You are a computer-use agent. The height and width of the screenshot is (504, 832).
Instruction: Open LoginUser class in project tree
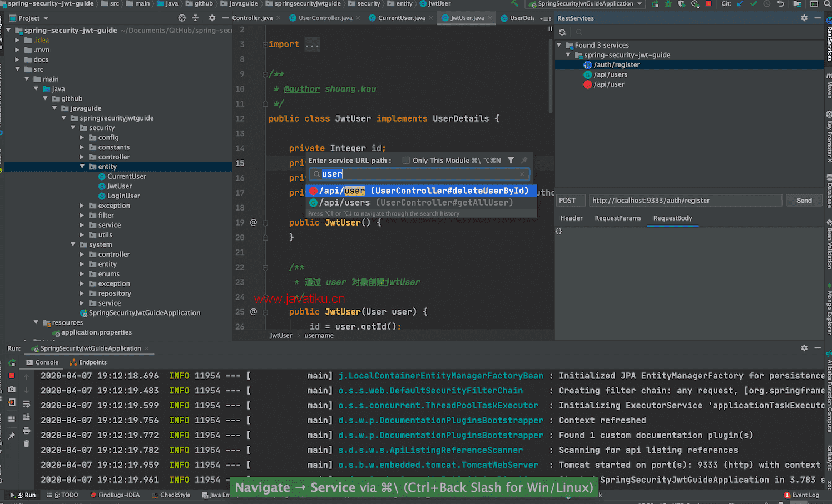point(123,196)
